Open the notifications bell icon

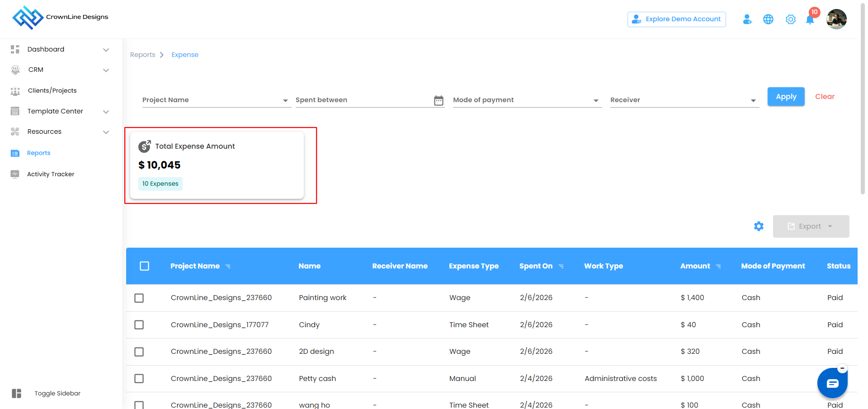[x=810, y=19]
